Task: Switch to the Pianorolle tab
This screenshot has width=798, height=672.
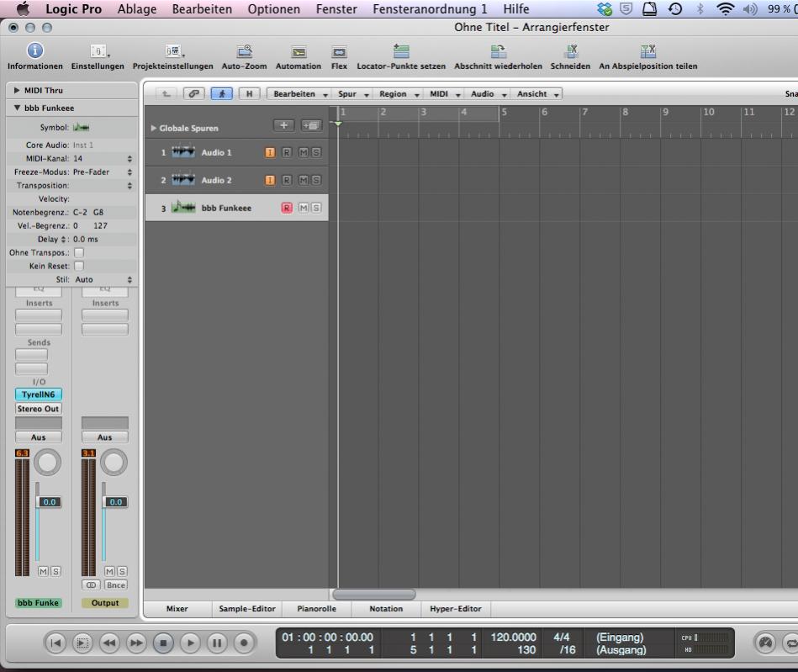Action: 316,608
